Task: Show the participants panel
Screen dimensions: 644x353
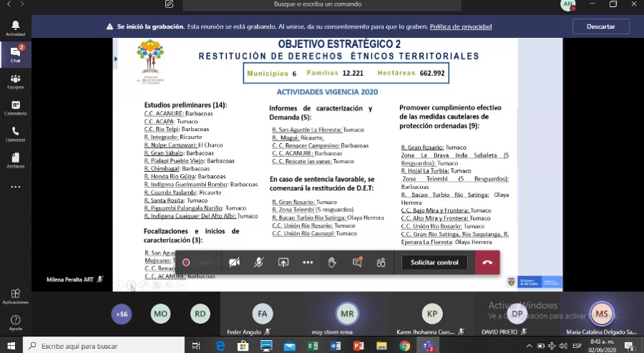Action: (381, 262)
